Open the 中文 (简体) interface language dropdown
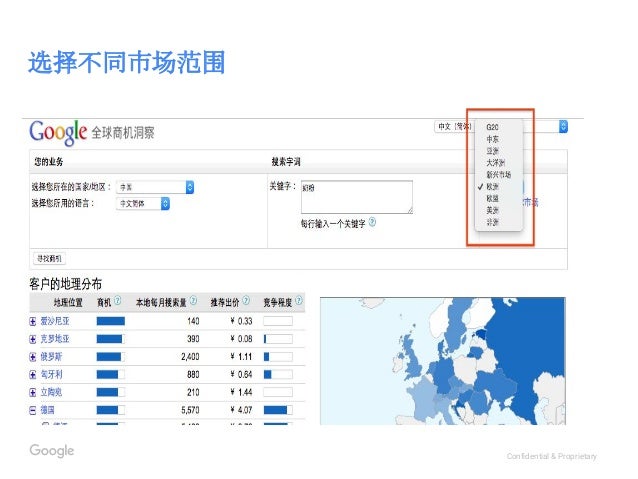 coord(455,127)
